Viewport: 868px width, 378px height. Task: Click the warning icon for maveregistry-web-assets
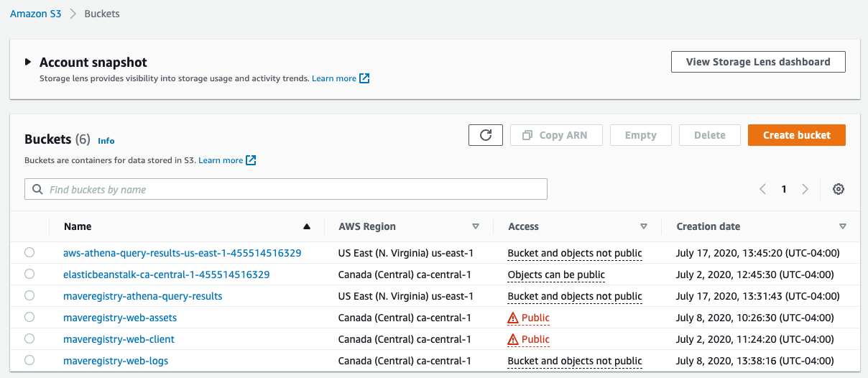(x=513, y=318)
